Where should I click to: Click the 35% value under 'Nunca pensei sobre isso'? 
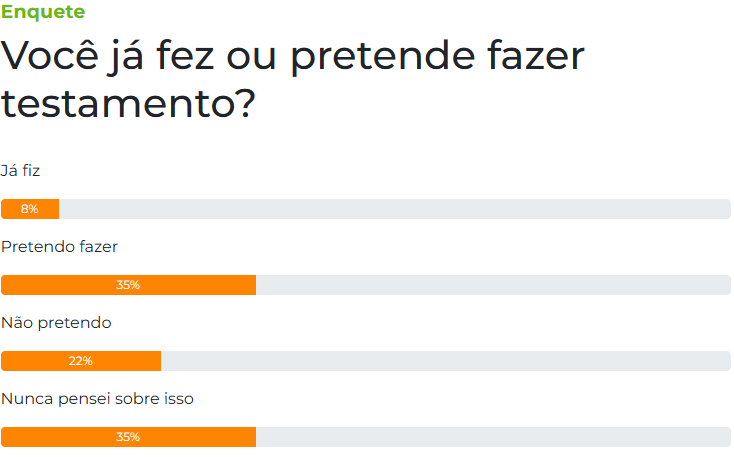pos(128,437)
